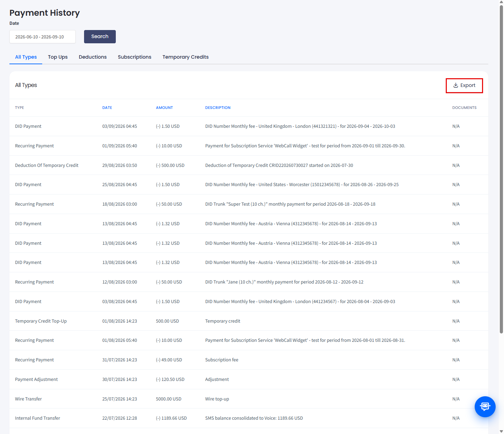Switch to the Temporary Credits tab
The height and width of the screenshot is (434, 504).
coord(186,57)
